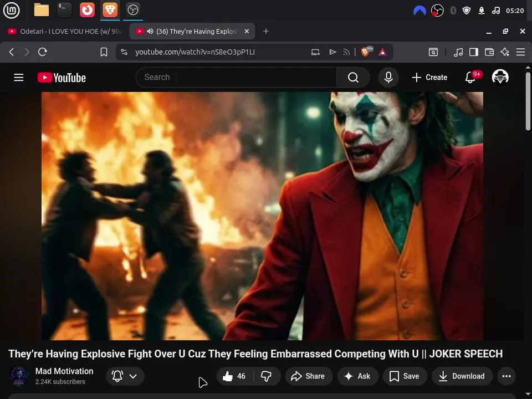Open the Mad Motivation channel name link
The width and height of the screenshot is (532, 399).
click(x=64, y=371)
